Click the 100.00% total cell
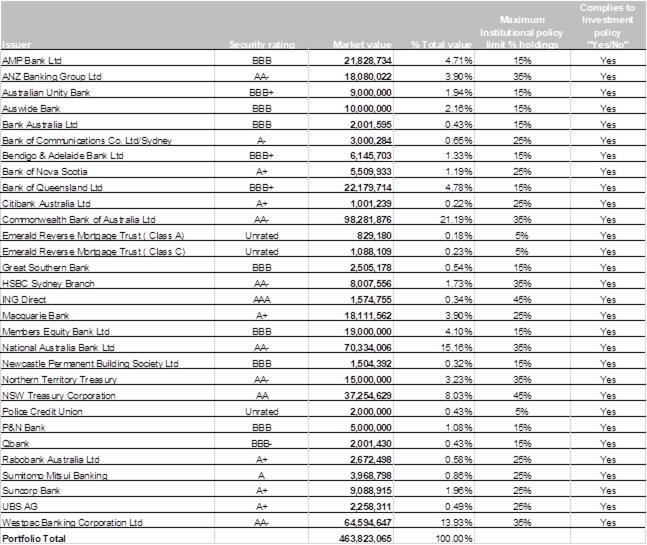 tap(454, 539)
